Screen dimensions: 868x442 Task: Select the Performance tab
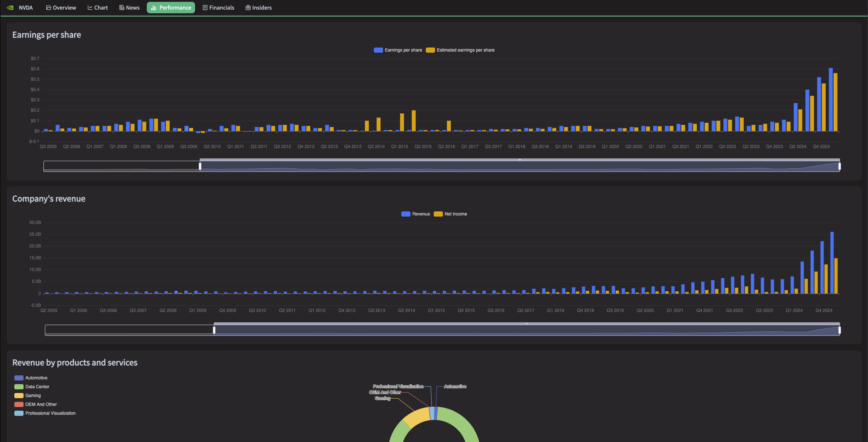click(x=171, y=8)
